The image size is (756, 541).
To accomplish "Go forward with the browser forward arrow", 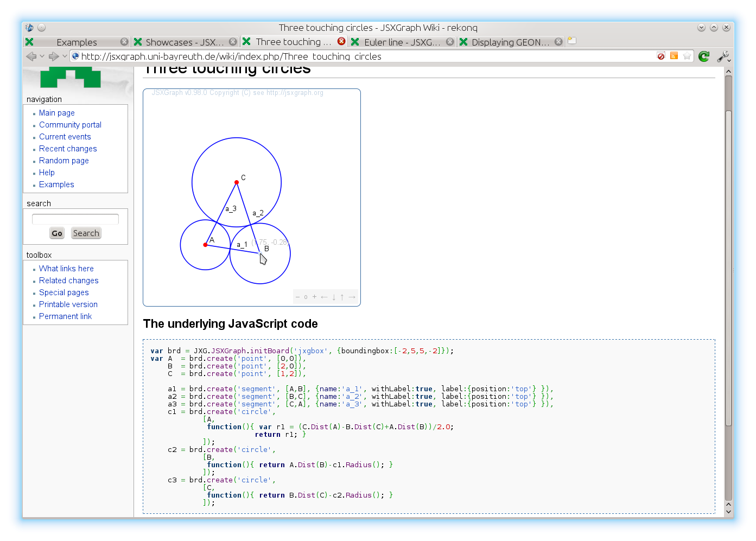I will coord(53,56).
